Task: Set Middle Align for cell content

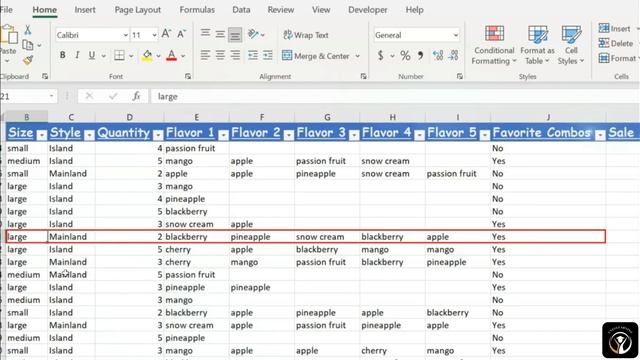Action: (x=220, y=34)
